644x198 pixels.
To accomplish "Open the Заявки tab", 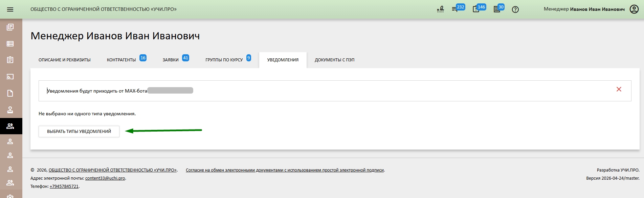I will pos(171,60).
